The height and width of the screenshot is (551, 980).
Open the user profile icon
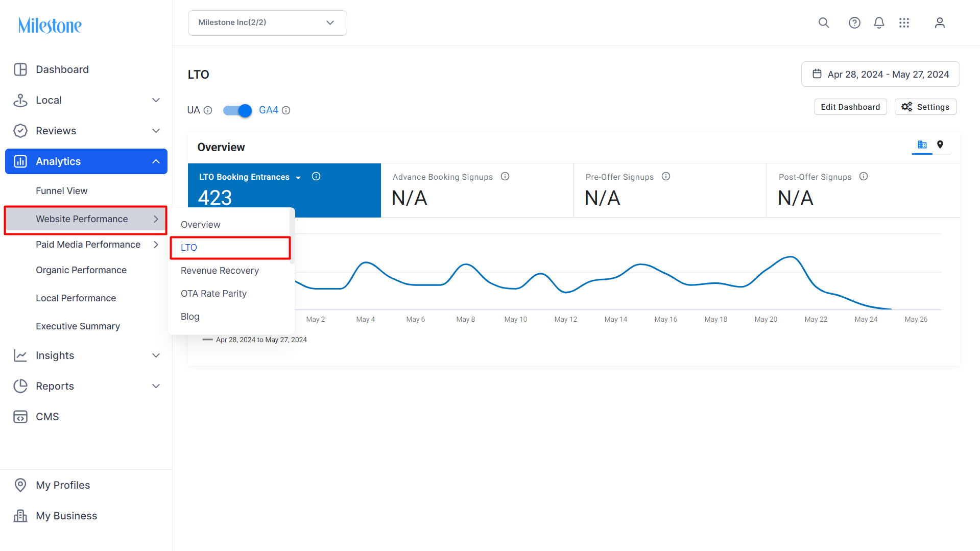pos(940,23)
